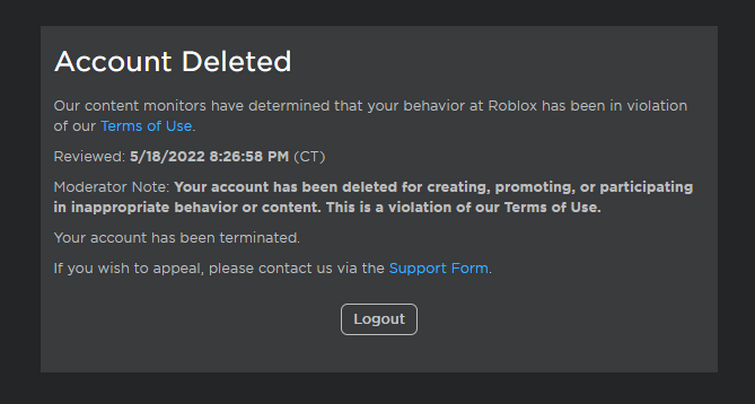Click the 'Your account has been terminated' line

tap(177, 238)
